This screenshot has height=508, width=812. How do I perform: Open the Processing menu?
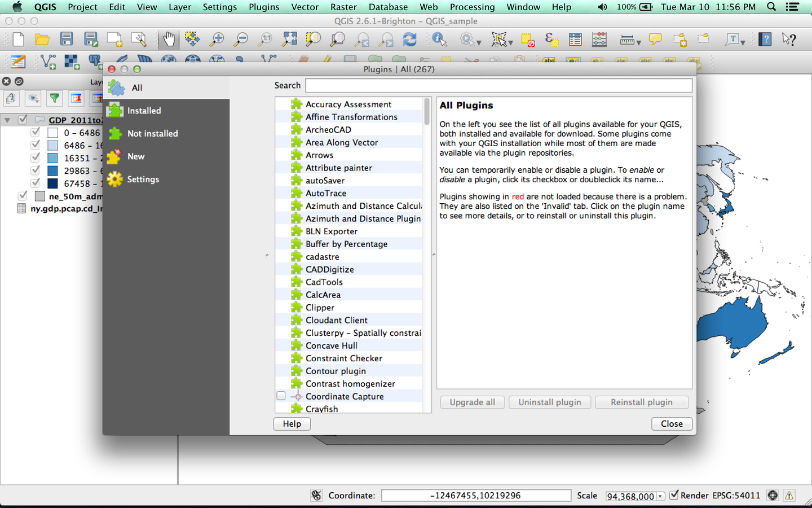tap(472, 7)
